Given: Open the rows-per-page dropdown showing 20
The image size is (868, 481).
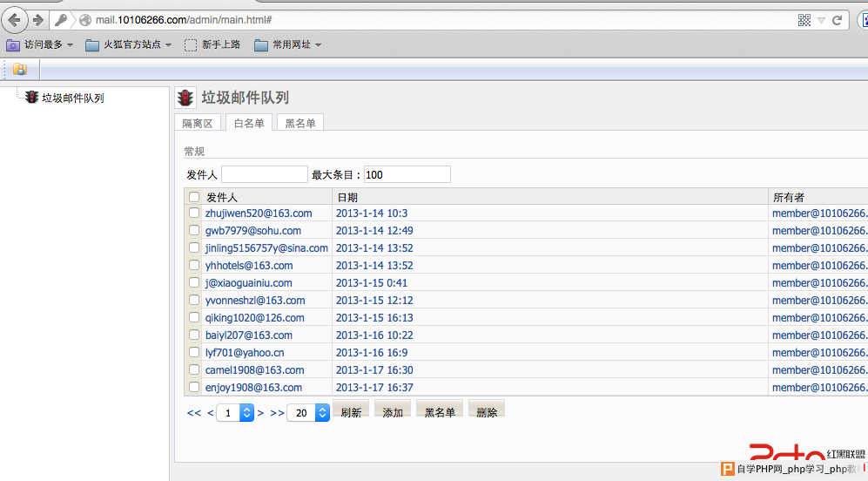Looking at the screenshot, I should tap(308, 413).
